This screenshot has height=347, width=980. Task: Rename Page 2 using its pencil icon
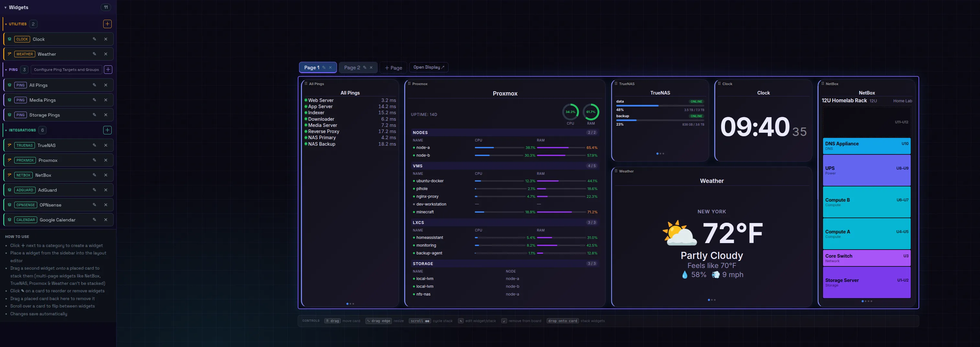(364, 68)
